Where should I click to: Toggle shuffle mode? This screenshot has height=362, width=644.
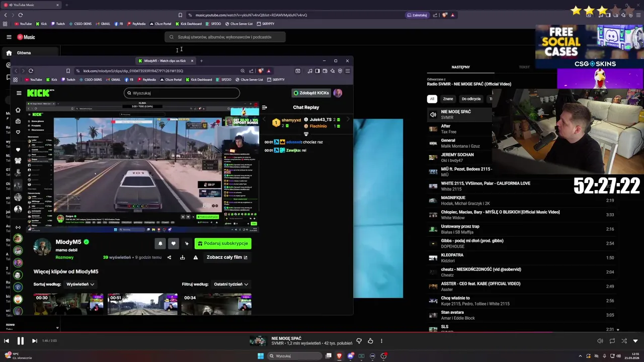(624, 341)
